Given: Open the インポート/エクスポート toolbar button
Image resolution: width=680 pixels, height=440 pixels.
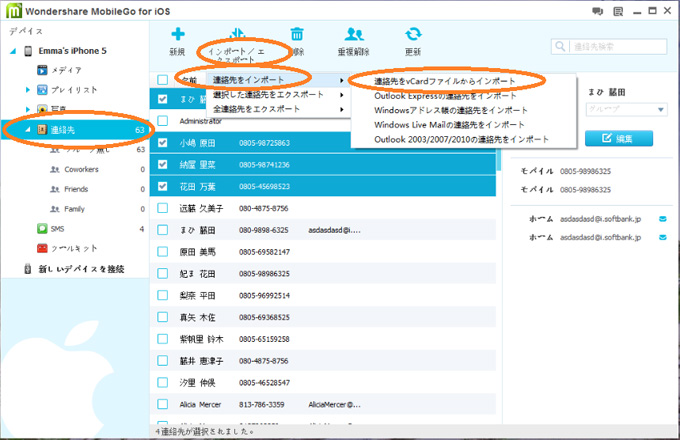Looking at the screenshot, I should click(x=237, y=44).
